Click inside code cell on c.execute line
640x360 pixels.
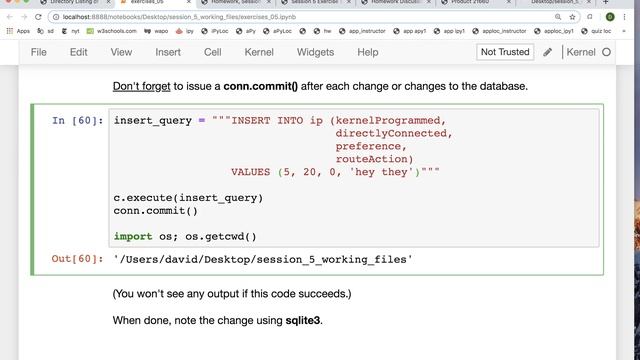[188, 198]
